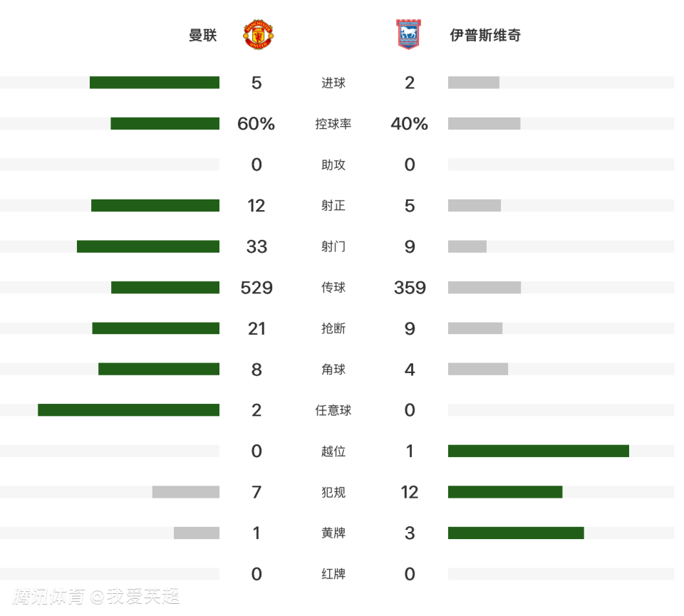The image size is (684, 616).
Task: Click the 359 passes value
Action: coord(410,288)
